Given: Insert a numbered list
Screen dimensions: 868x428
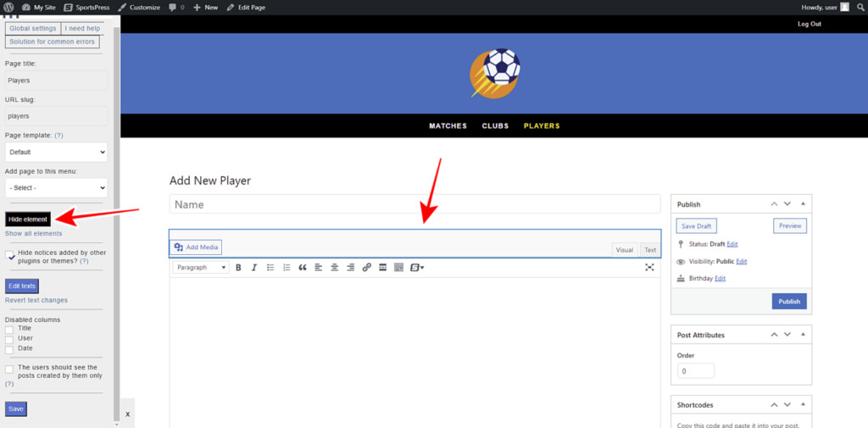Looking at the screenshot, I should (287, 268).
